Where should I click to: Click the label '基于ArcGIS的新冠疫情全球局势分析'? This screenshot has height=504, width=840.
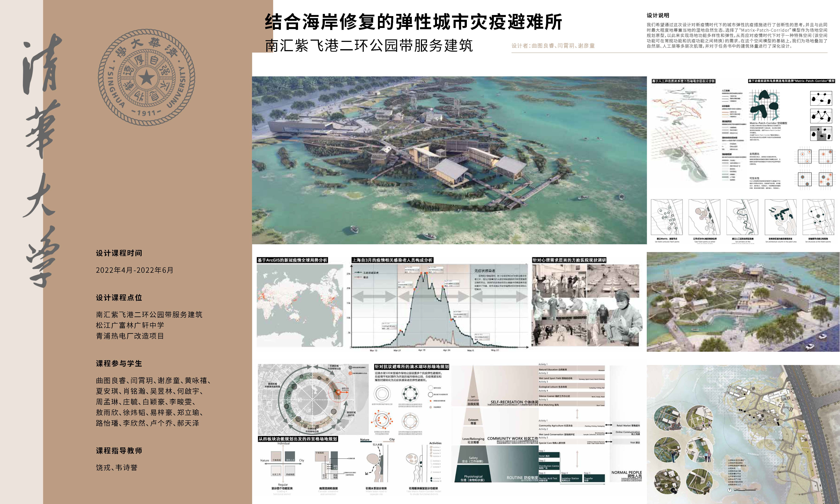(292, 260)
